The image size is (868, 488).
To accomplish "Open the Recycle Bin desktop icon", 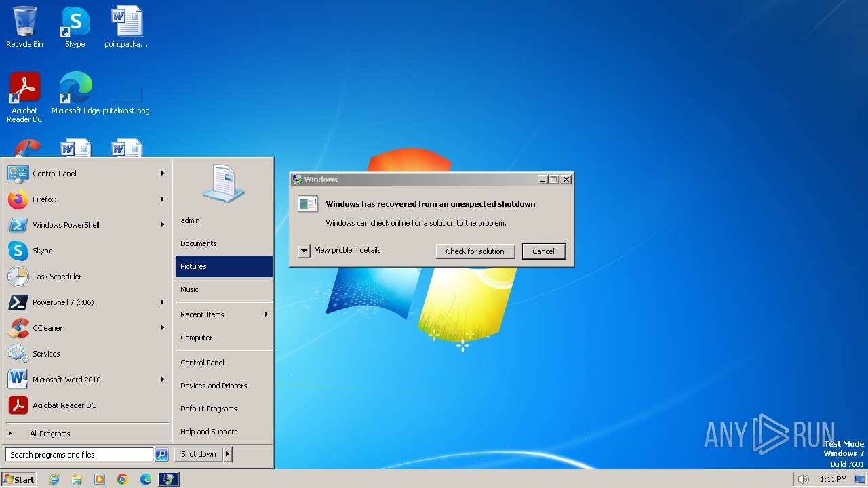I will tap(24, 22).
